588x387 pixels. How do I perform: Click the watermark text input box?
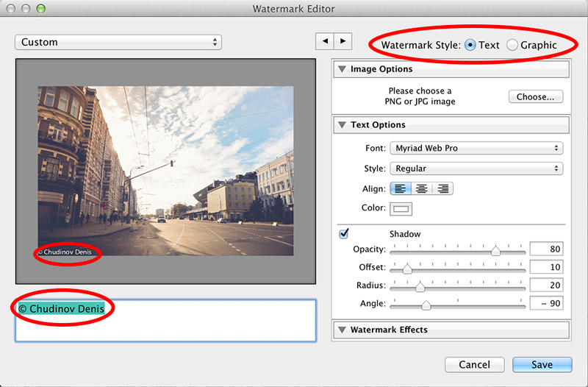(x=165, y=321)
